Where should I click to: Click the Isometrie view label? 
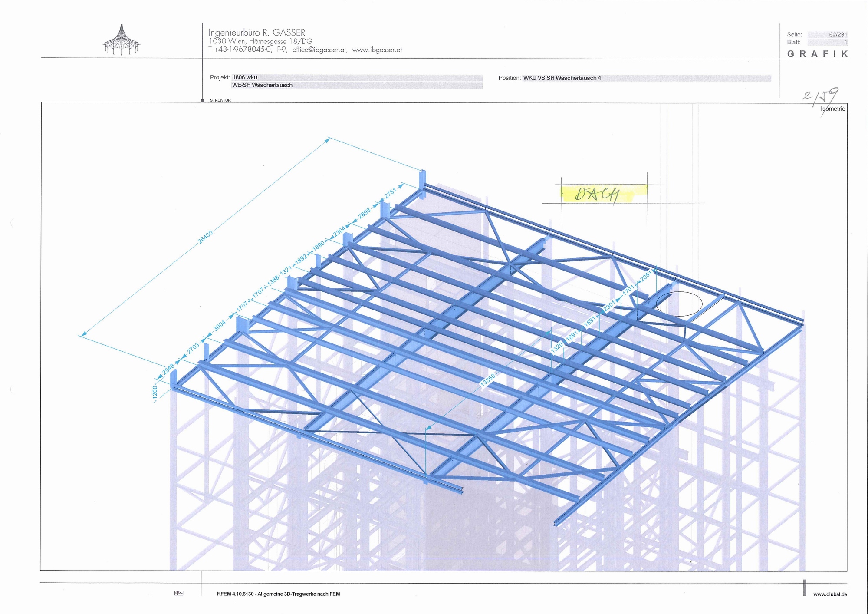point(832,109)
